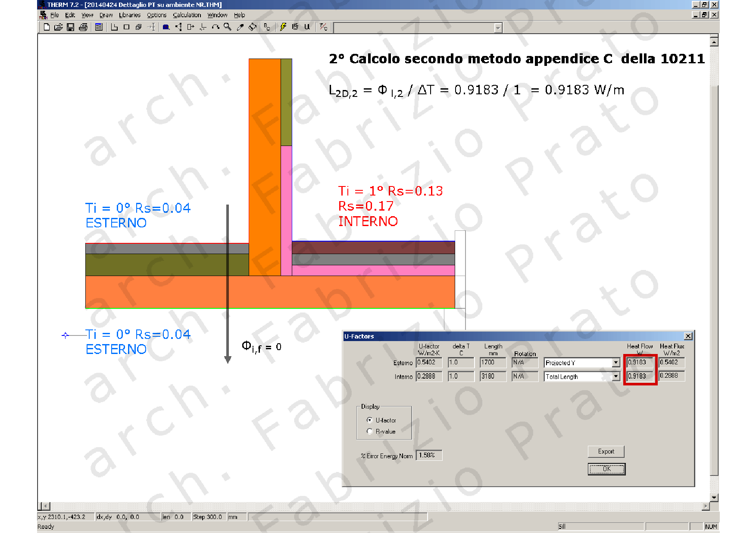Click the 'Ready' status bar text
Viewport: 756px width, 534px height.
click(46, 527)
